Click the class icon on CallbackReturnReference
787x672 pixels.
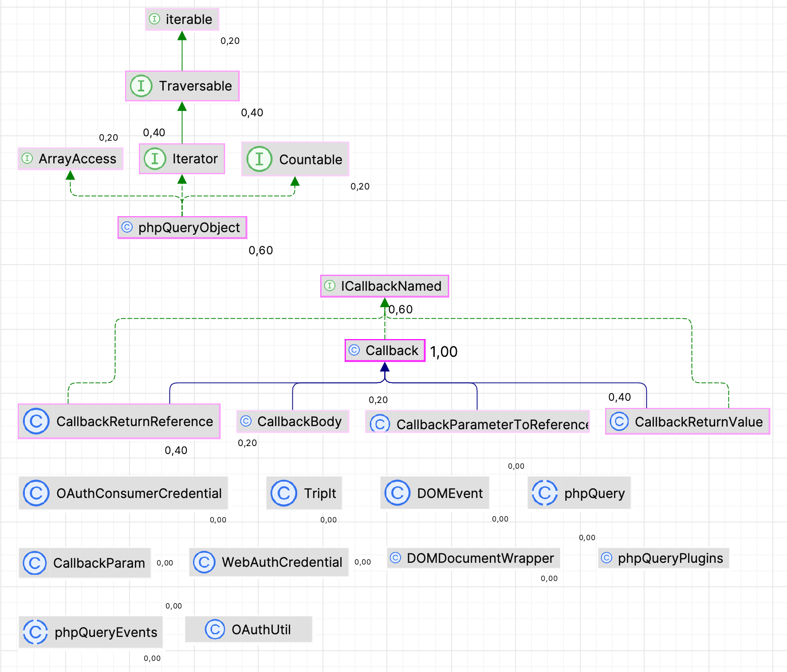click(36, 421)
